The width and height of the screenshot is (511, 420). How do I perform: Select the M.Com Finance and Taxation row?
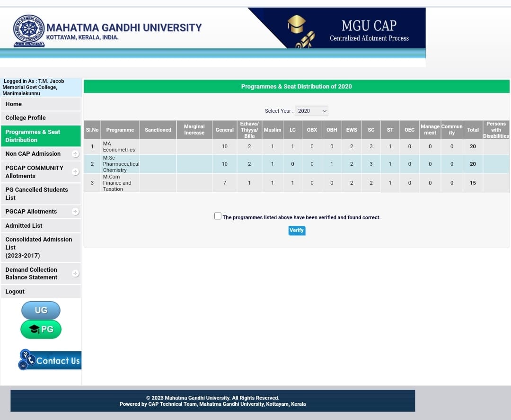pos(297,183)
